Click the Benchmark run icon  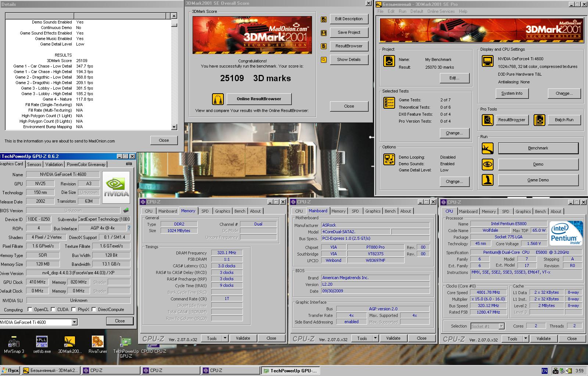coord(488,148)
